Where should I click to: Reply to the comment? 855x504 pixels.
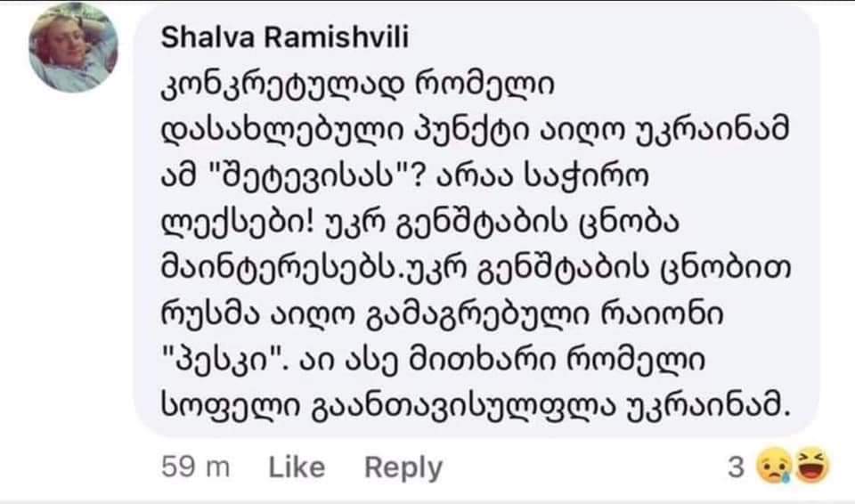pos(403,467)
